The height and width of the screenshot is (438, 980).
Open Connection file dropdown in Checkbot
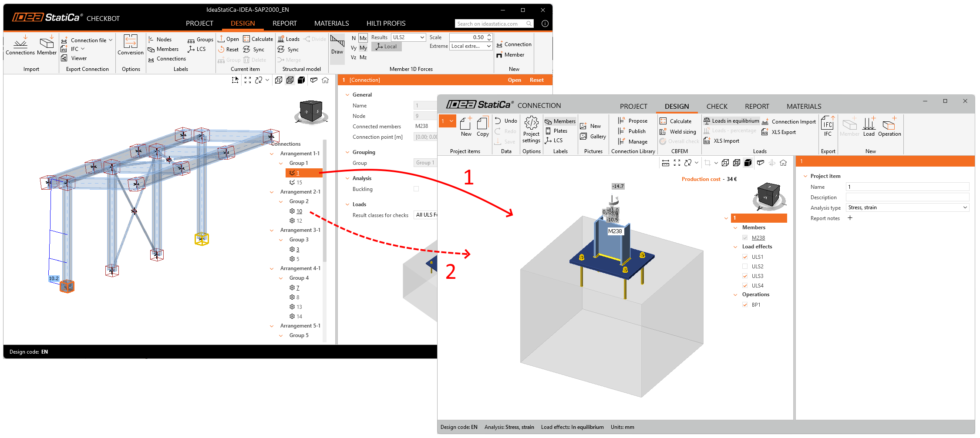click(x=87, y=40)
